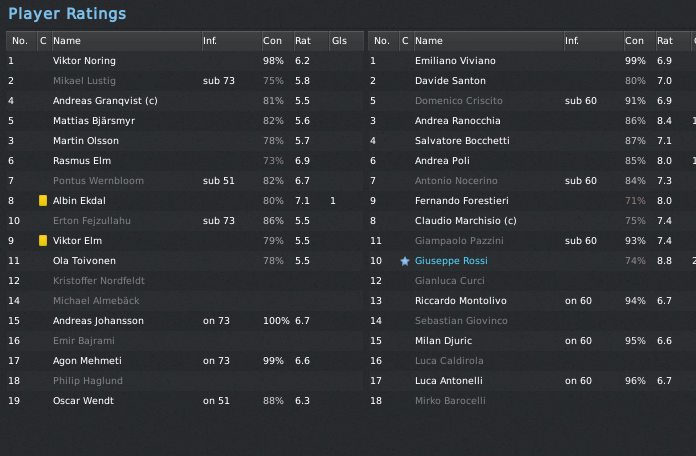The image size is (696, 456).
Task: Click Rasmus Elm's name
Action: pos(82,161)
